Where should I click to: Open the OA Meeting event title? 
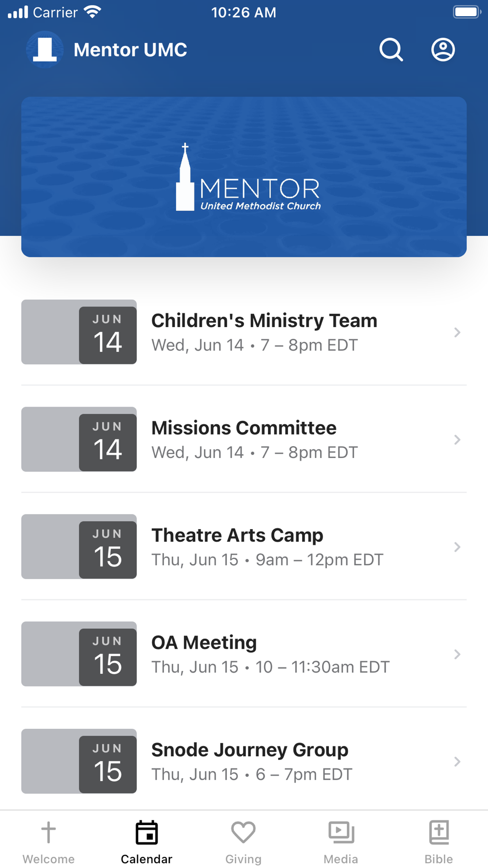click(x=204, y=642)
